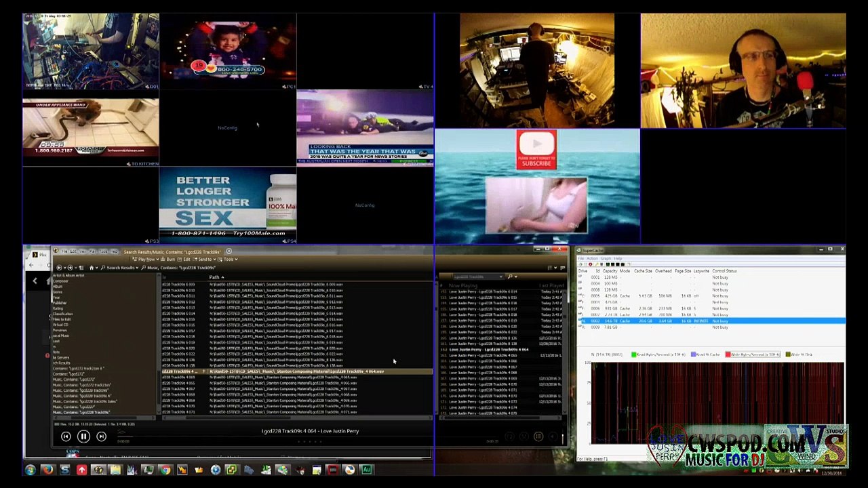Open the Search Results/Music tab
The image size is (868, 488).
coord(173,252)
